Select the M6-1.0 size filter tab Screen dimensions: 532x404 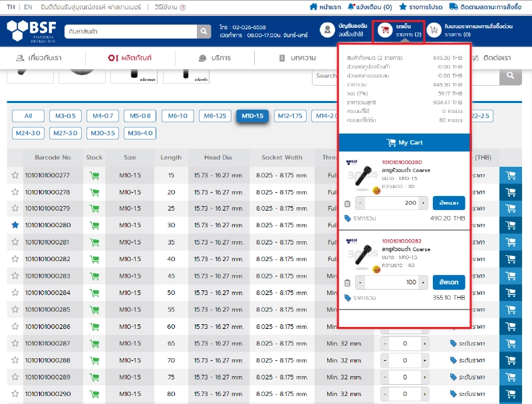(178, 116)
